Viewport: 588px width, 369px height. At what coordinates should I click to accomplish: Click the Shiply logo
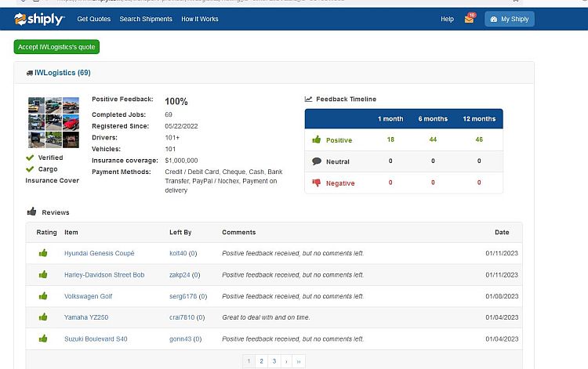click(39, 19)
